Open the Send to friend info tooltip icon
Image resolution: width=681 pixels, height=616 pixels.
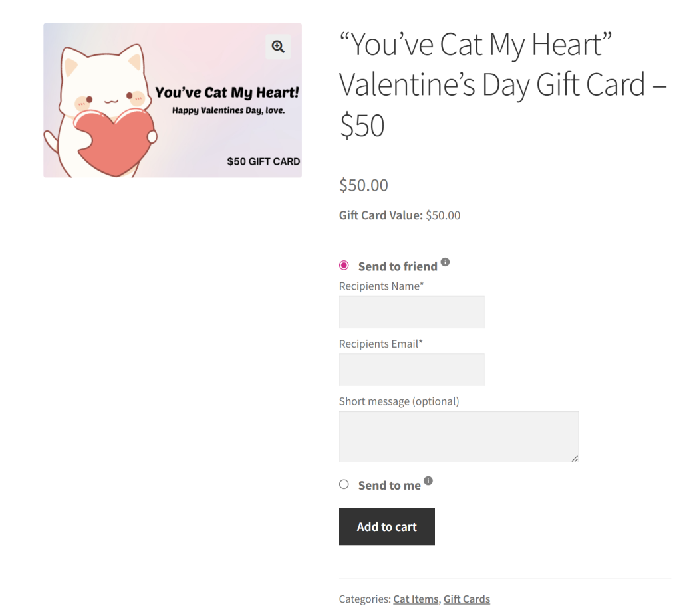tap(446, 262)
